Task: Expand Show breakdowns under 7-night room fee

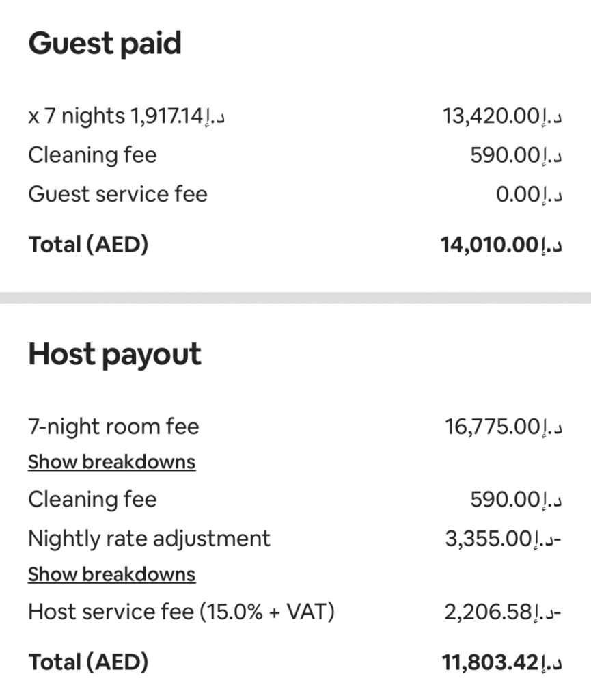Action: coord(111,463)
